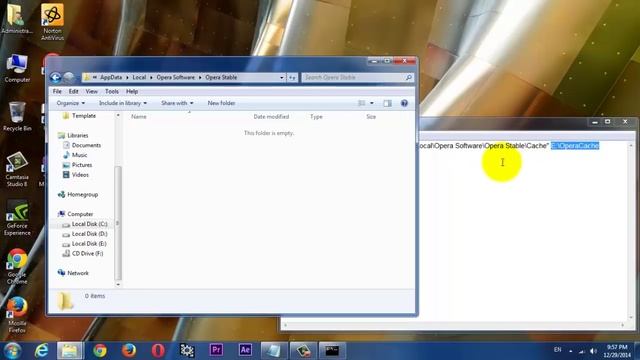The image size is (640, 360).
Task: Click the volume icon in the system tray
Action: click(x=593, y=351)
